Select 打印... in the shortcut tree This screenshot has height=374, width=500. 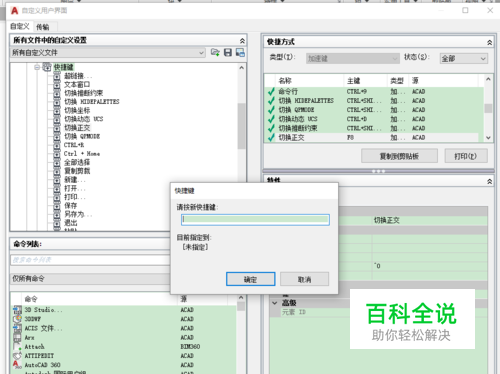(75, 197)
